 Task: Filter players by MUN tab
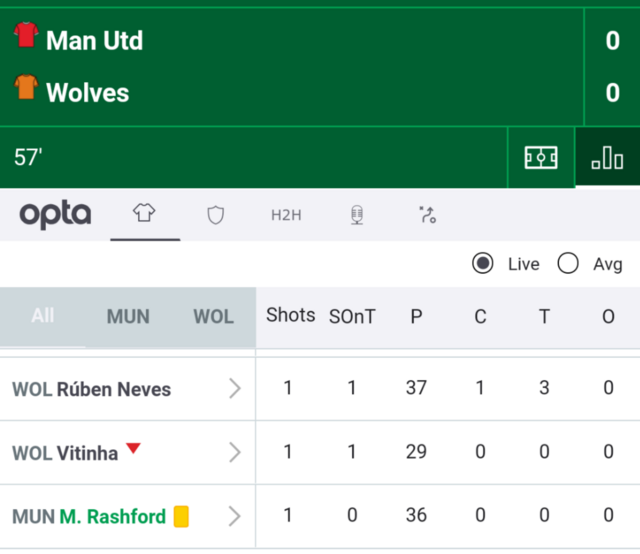pyautogui.click(x=128, y=317)
